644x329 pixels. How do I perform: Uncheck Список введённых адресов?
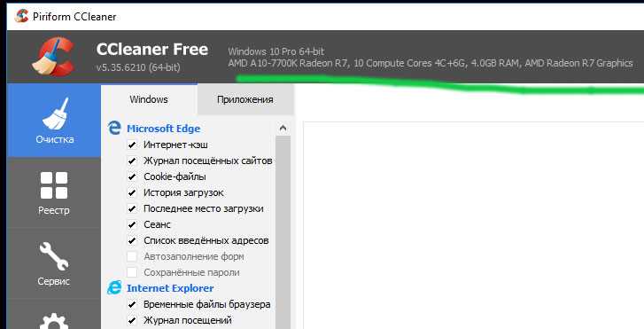[132, 241]
